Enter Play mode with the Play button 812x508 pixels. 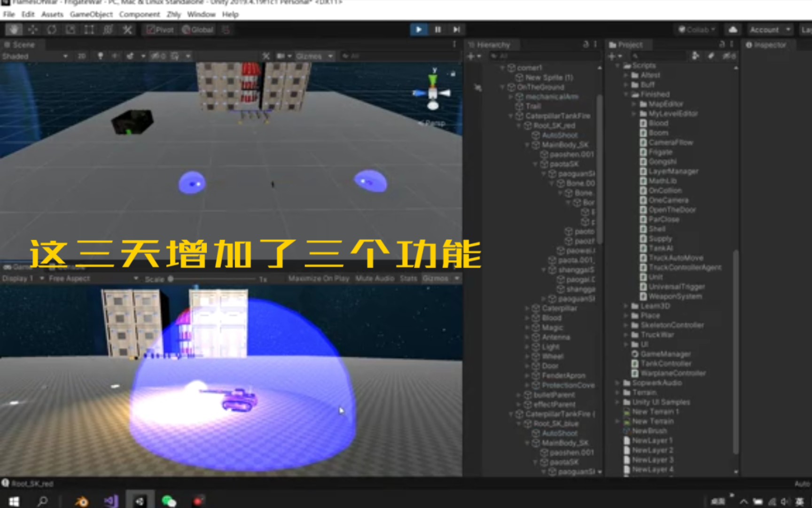[418, 29]
